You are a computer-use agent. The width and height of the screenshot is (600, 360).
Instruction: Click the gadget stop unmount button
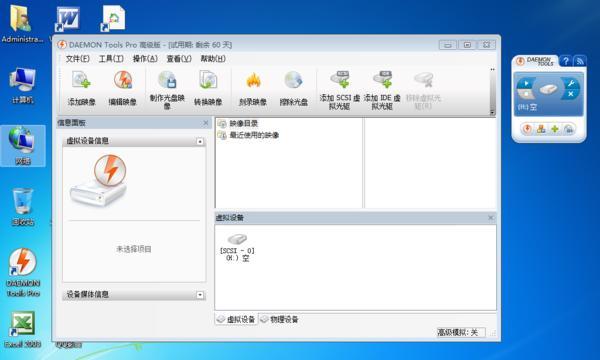[x=527, y=94]
